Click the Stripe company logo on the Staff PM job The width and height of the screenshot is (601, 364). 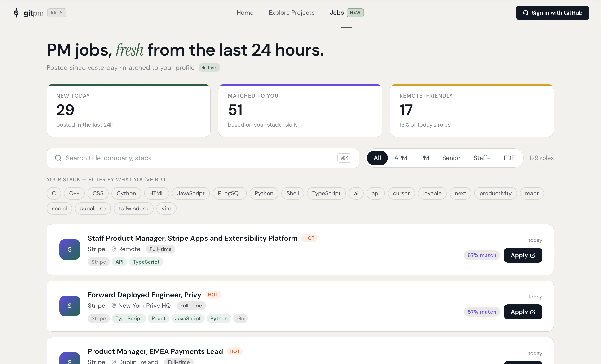pyautogui.click(x=70, y=249)
